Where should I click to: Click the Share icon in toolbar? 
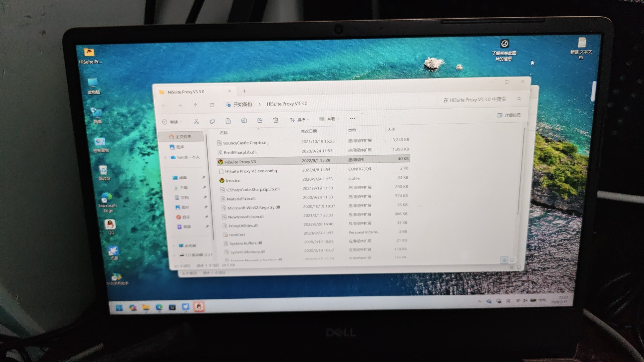tap(260, 120)
